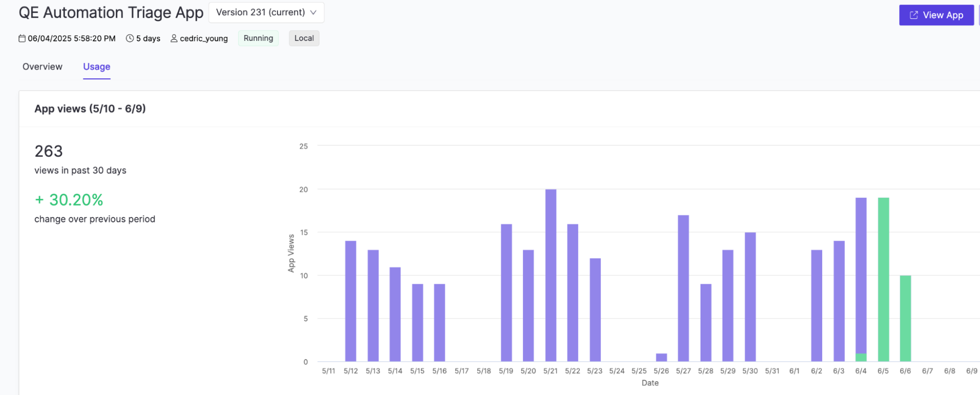Click the views in past 30 days label
Image resolution: width=980 pixels, height=395 pixels.
[x=80, y=171]
